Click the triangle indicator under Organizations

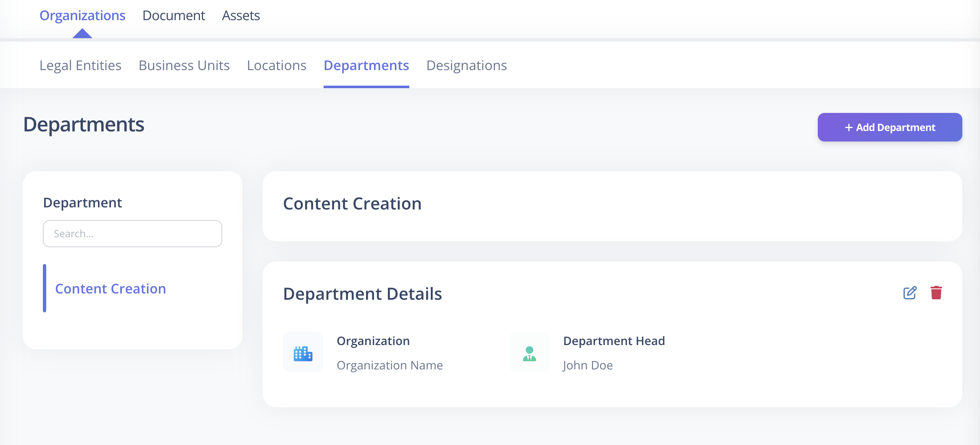(82, 33)
